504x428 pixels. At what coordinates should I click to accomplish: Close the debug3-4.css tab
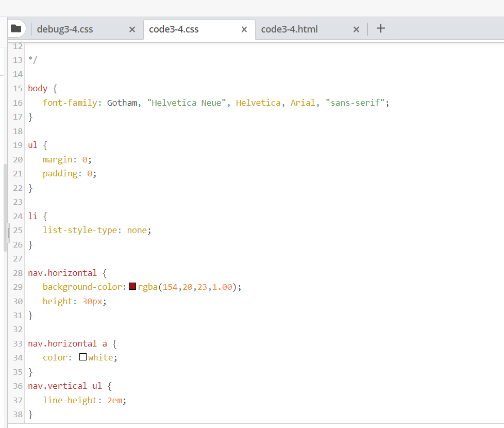(x=132, y=29)
